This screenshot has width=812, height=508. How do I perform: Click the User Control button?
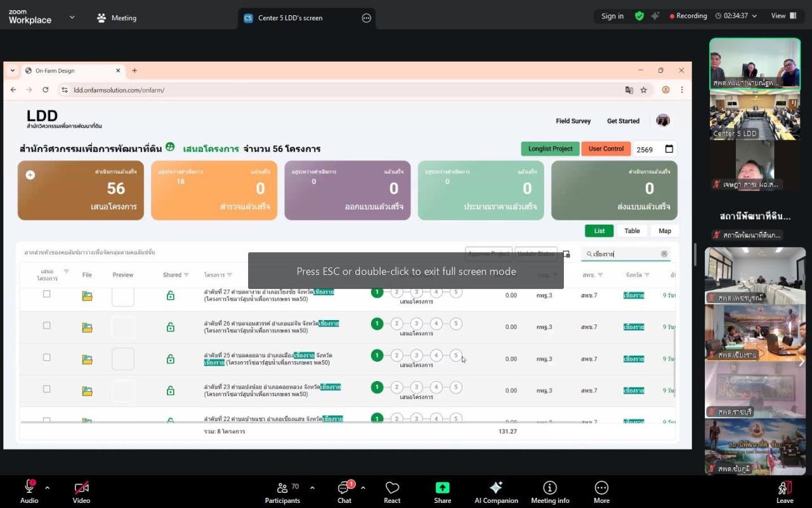(x=606, y=149)
